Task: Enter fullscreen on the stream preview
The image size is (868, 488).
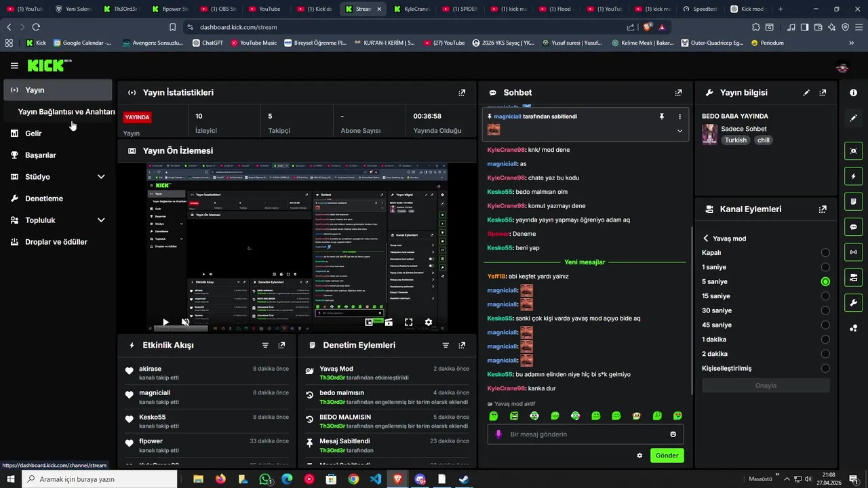Action: 408,323
